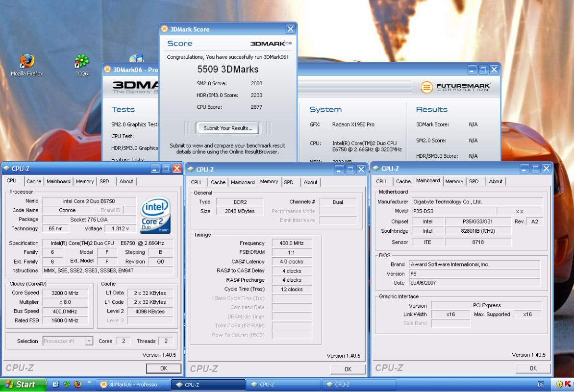Open the About tab in left CPU-Z window
Image resolution: width=574 pixels, height=392 pixels.
click(126, 181)
